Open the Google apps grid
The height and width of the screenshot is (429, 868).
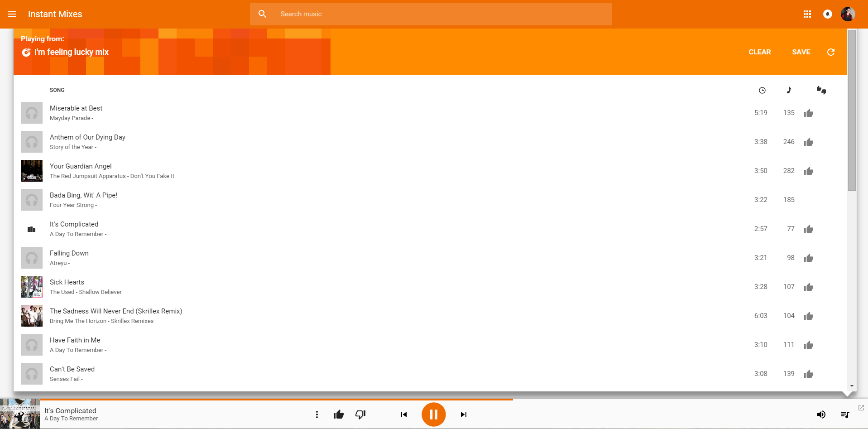pos(807,14)
